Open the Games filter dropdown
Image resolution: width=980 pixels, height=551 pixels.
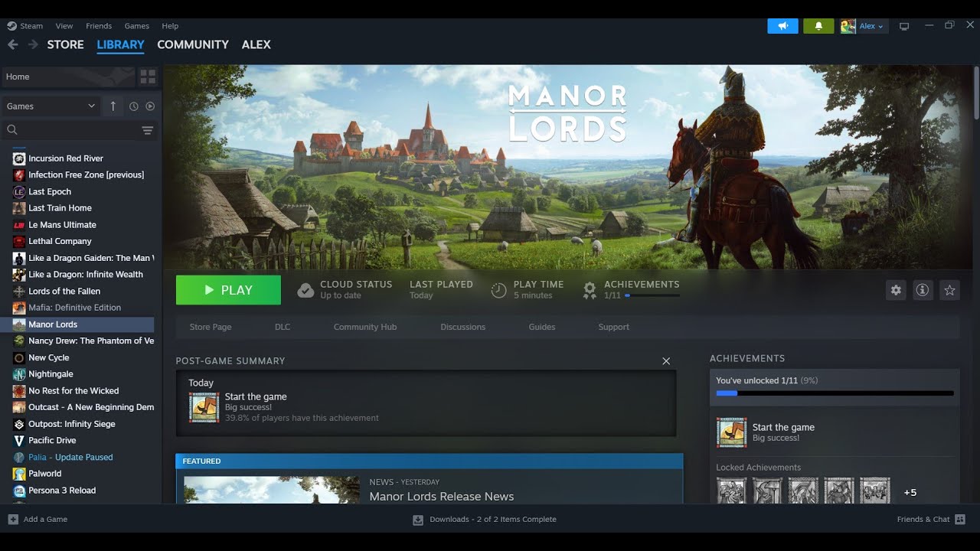pyautogui.click(x=51, y=106)
